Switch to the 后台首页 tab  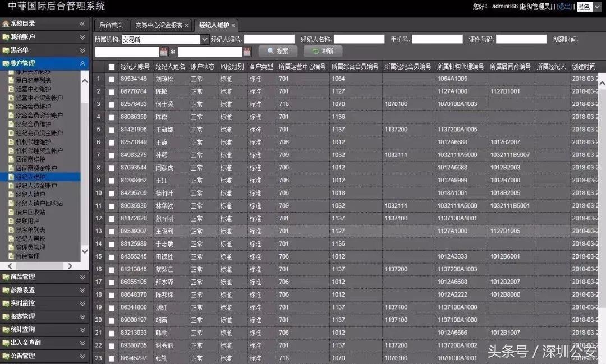click(111, 25)
